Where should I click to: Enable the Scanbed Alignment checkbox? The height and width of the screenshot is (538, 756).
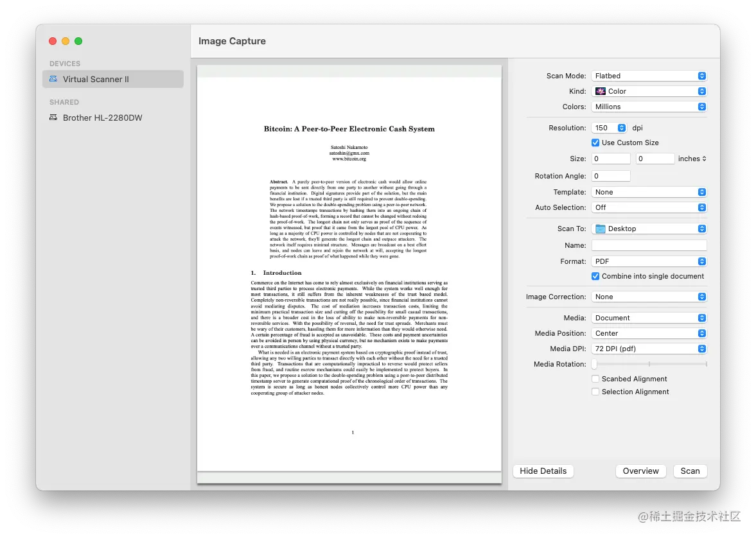tap(595, 379)
